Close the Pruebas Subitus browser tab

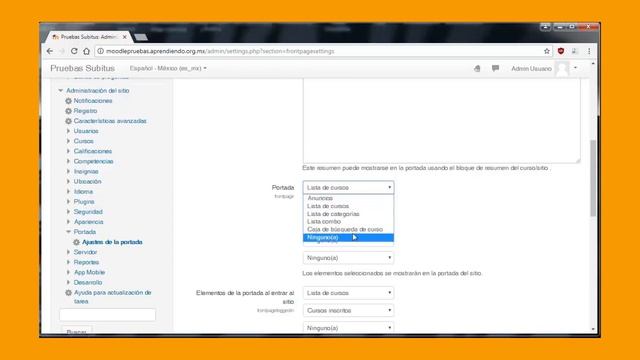coord(124,37)
